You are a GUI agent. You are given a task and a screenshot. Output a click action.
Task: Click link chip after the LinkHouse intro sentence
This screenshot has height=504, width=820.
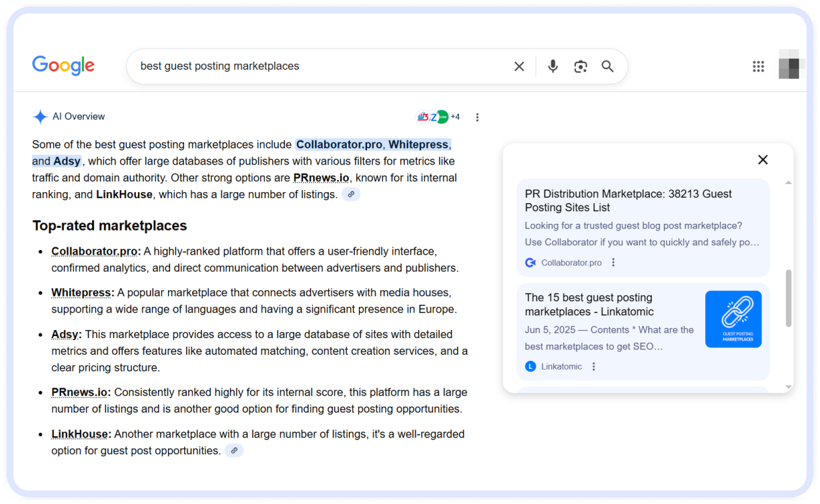(351, 194)
